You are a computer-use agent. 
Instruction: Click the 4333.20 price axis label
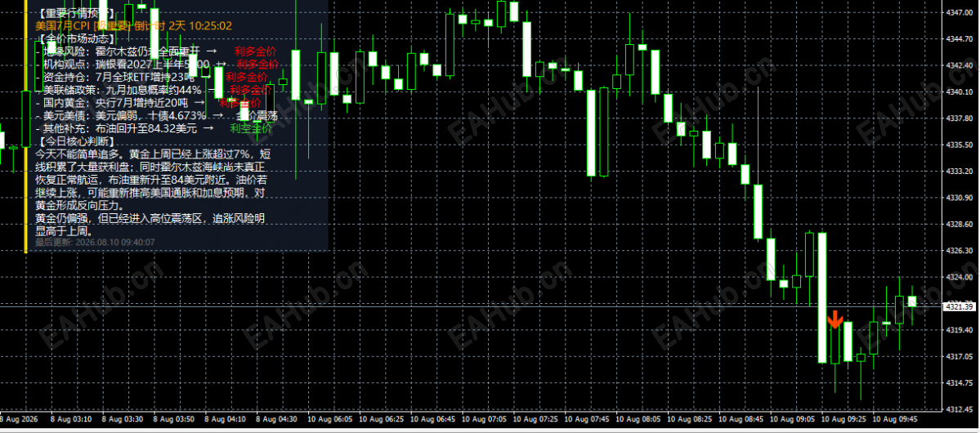(960, 172)
